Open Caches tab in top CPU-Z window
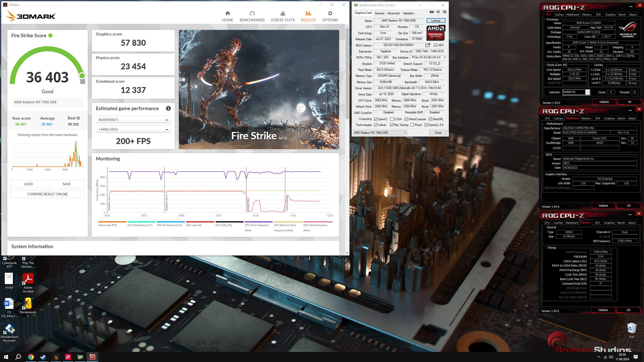 click(x=559, y=15)
